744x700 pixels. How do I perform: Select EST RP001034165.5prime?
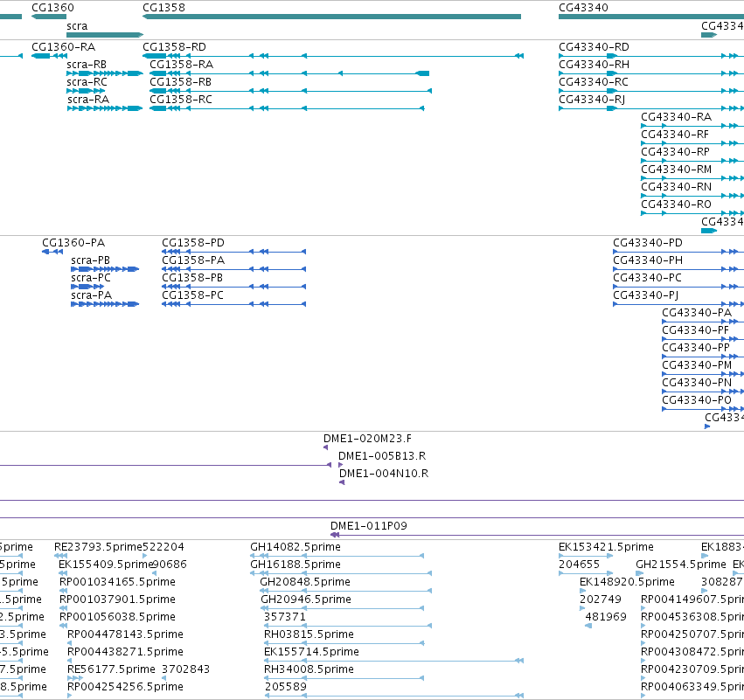pyautogui.click(x=117, y=582)
